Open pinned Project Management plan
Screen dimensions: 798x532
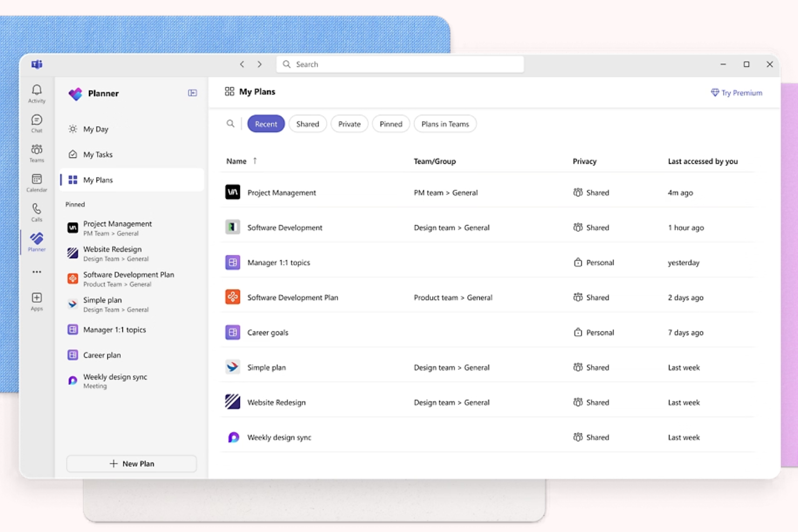tap(132, 228)
